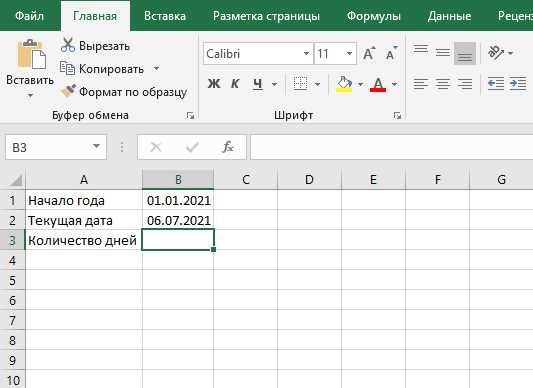
Task: Select cell with "Количество дней"
Action: 84,240
